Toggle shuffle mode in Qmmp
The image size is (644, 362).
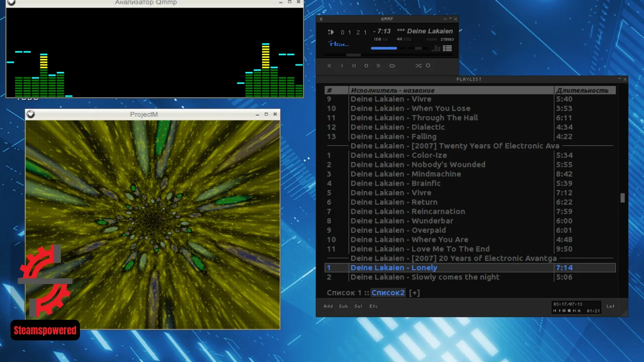point(419,66)
